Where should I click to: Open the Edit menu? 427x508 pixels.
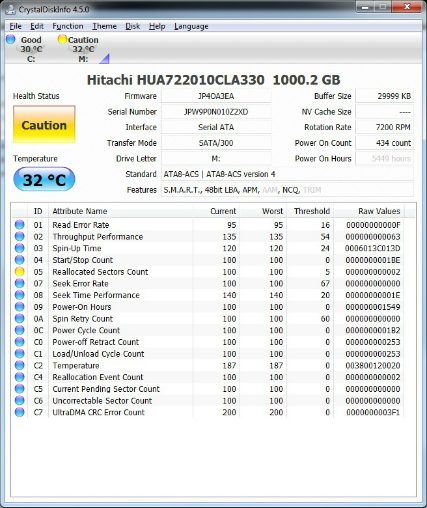click(x=37, y=26)
